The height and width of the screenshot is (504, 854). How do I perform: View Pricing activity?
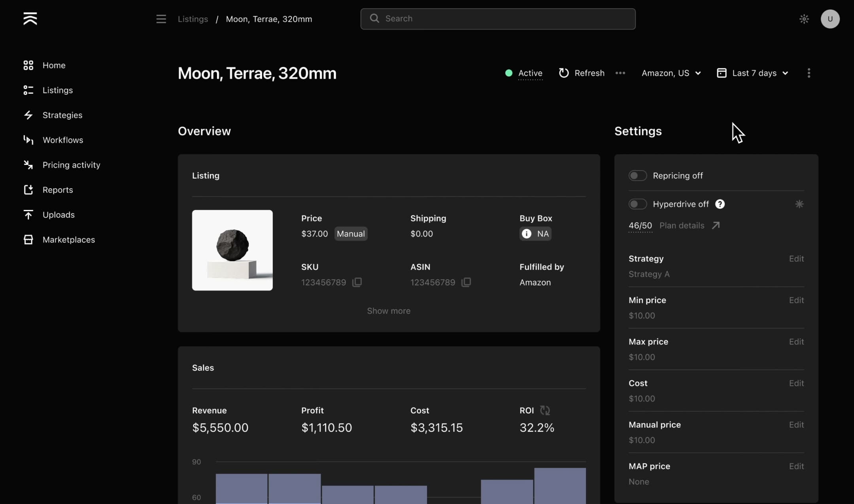tap(71, 165)
